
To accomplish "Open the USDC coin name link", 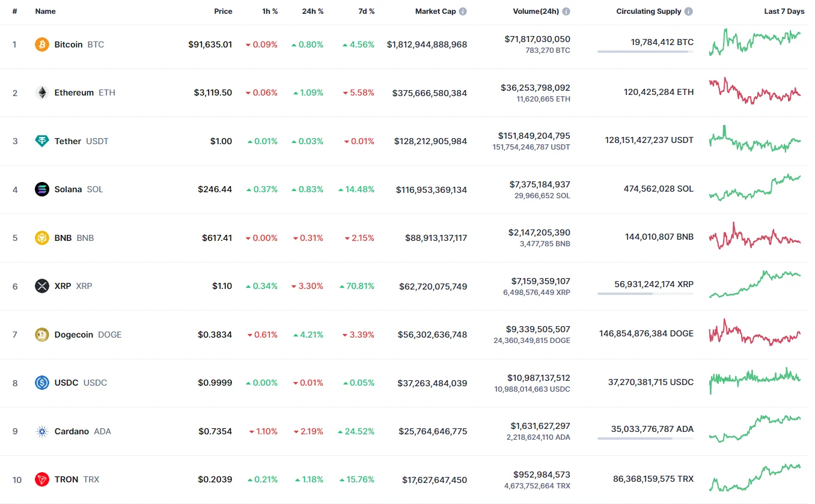I will pos(66,383).
